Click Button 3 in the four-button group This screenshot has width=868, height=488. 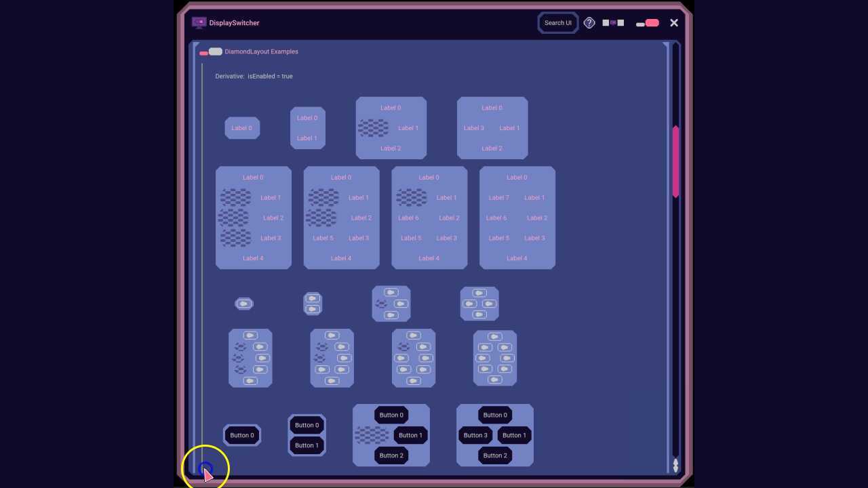(x=476, y=435)
